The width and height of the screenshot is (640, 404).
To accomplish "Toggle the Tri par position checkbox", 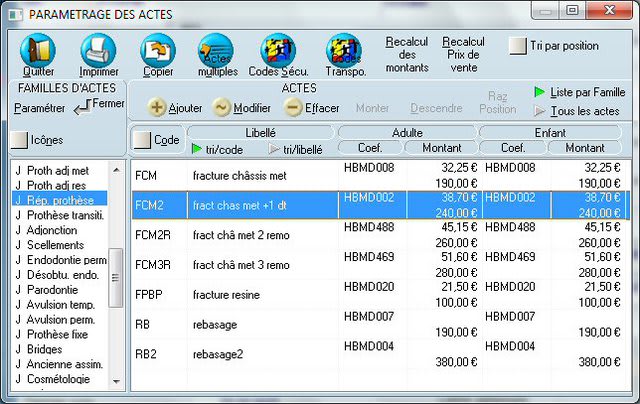I will pyautogui.click(x=518, y=46).
